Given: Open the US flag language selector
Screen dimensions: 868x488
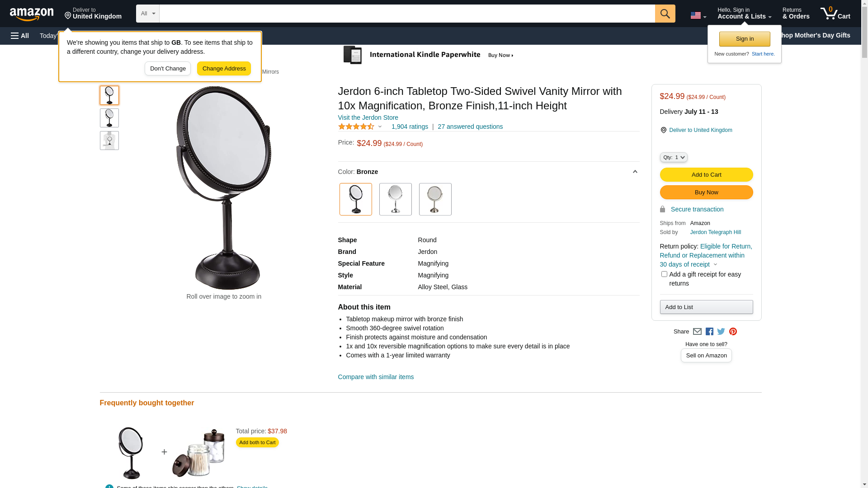Looking at the screenshot, I should pyautogui.click(x=698, y=15).
